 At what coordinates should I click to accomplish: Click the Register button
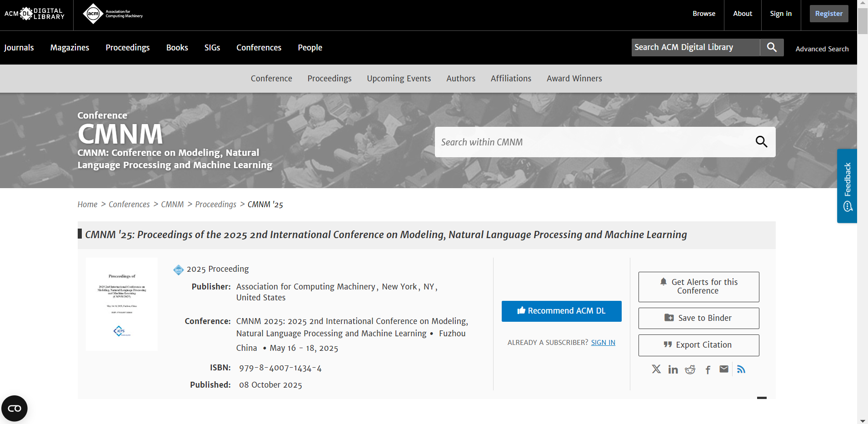coord(829,14)
